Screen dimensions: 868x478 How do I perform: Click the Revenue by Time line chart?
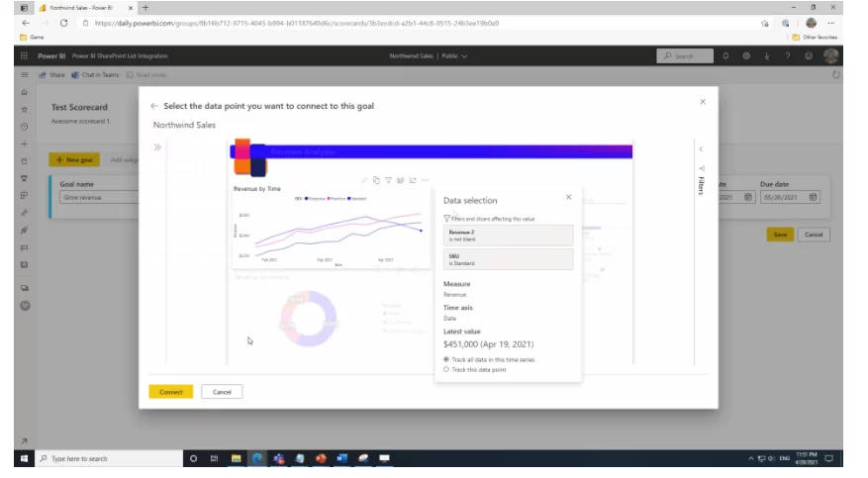(331, 228)
